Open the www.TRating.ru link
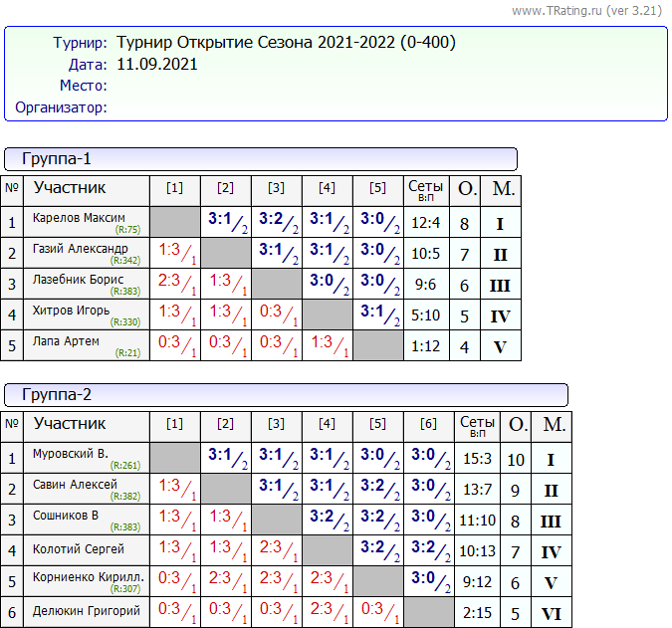The height and width of the screenshot is (628, 672). click(x=558, y=10)
